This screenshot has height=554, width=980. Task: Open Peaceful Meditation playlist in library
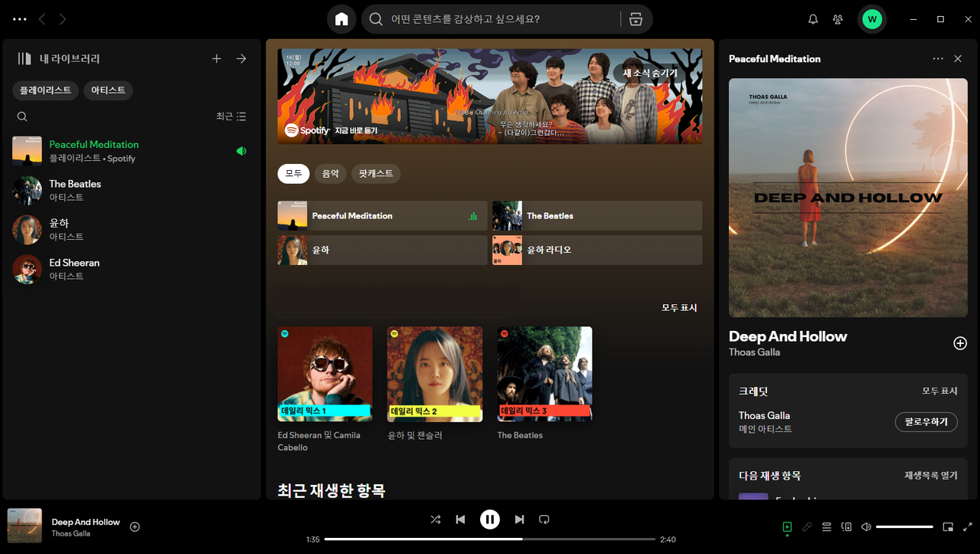click(131, 151)
